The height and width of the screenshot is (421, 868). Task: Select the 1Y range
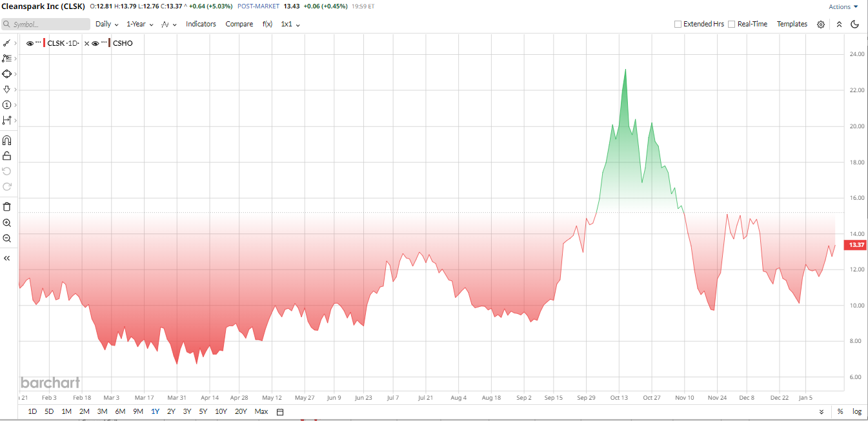(155, 412)
